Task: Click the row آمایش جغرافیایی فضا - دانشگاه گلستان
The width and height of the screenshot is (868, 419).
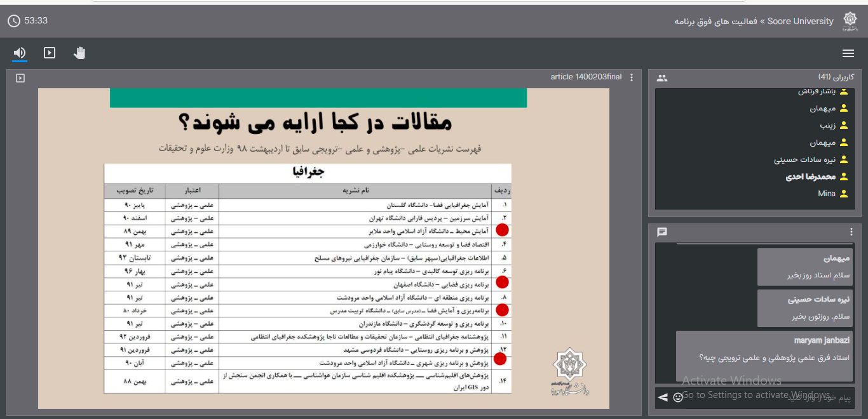Action: (x=308, y=205)
